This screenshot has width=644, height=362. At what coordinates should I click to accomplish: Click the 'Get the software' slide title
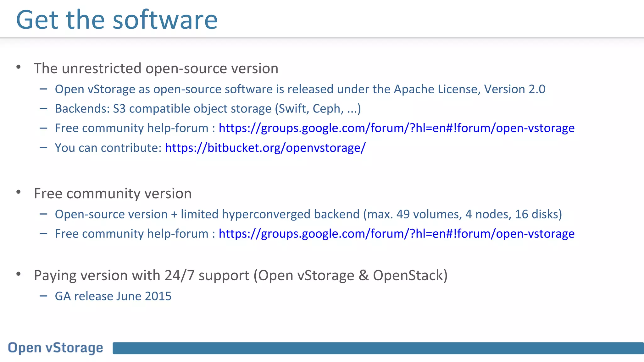117,19
